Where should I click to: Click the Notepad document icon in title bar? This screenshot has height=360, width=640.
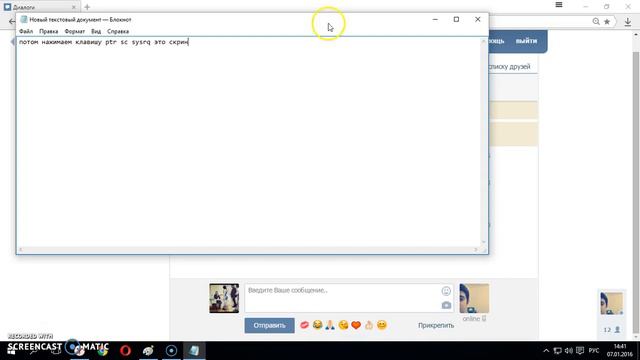click(24, 19)
